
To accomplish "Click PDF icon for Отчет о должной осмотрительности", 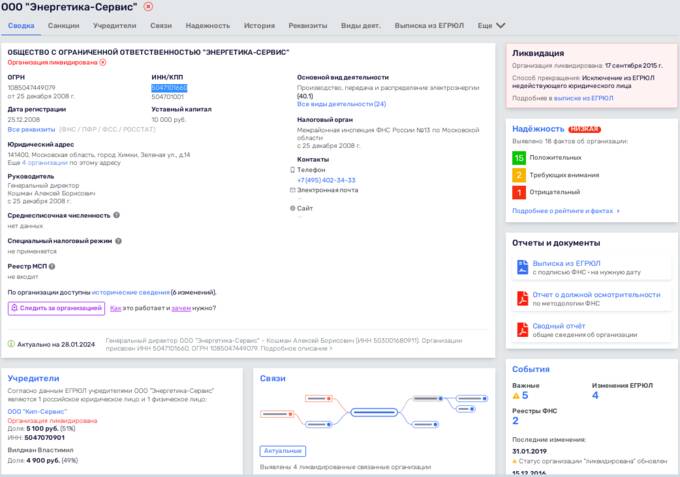I will (x=522, y=298).
